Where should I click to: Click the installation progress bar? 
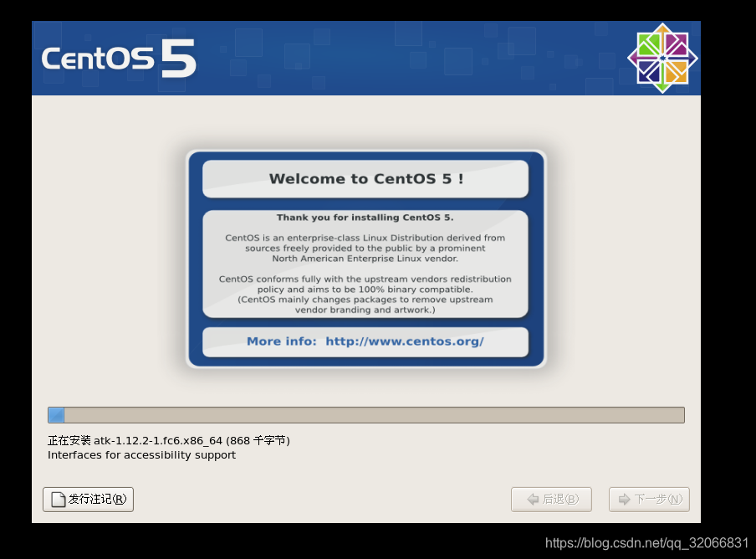[x=366, y=415]
